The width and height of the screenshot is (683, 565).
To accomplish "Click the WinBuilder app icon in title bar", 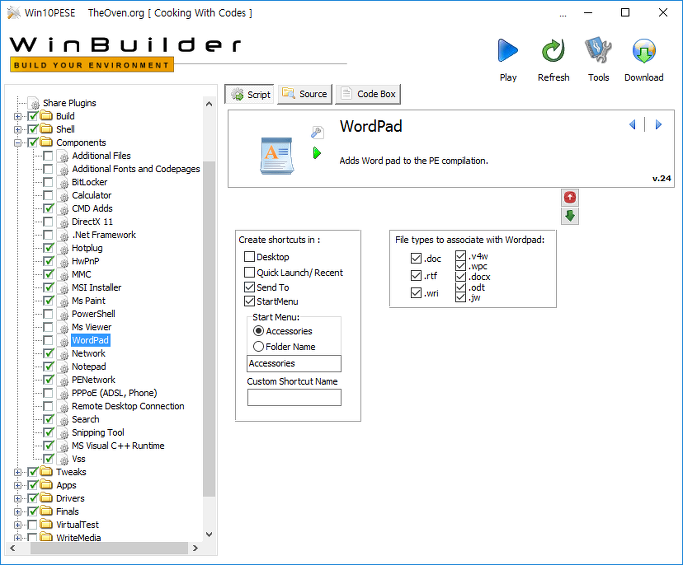I will pyautogui.click(x=14, y=13).
